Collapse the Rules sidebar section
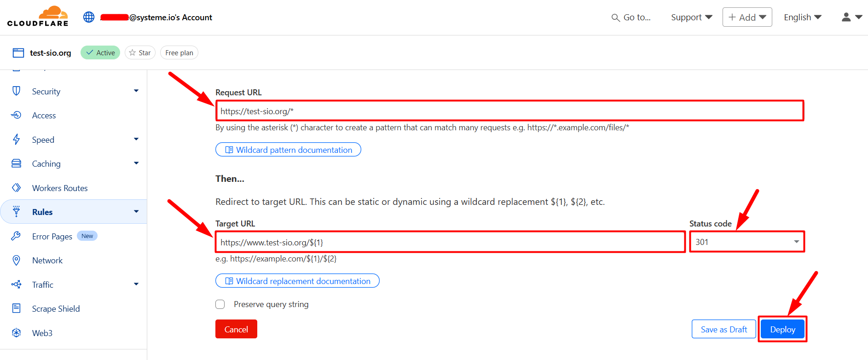868x360 pixels. point(136,211)
